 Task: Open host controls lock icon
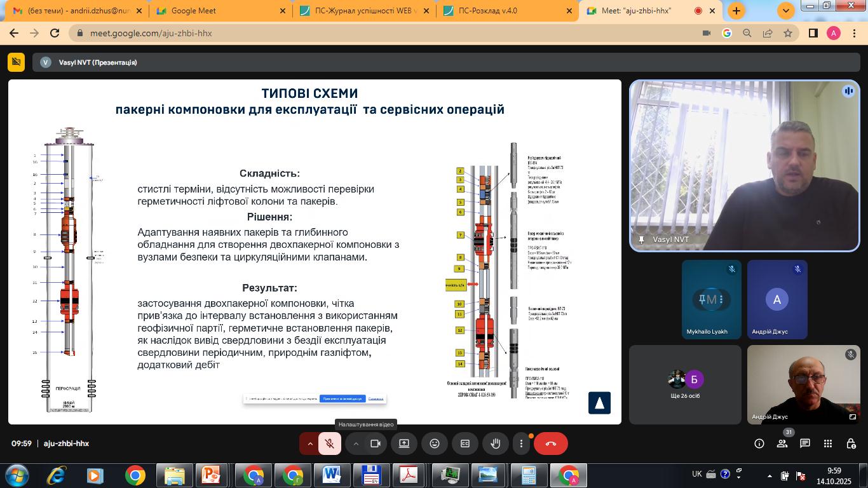point(851,444)
